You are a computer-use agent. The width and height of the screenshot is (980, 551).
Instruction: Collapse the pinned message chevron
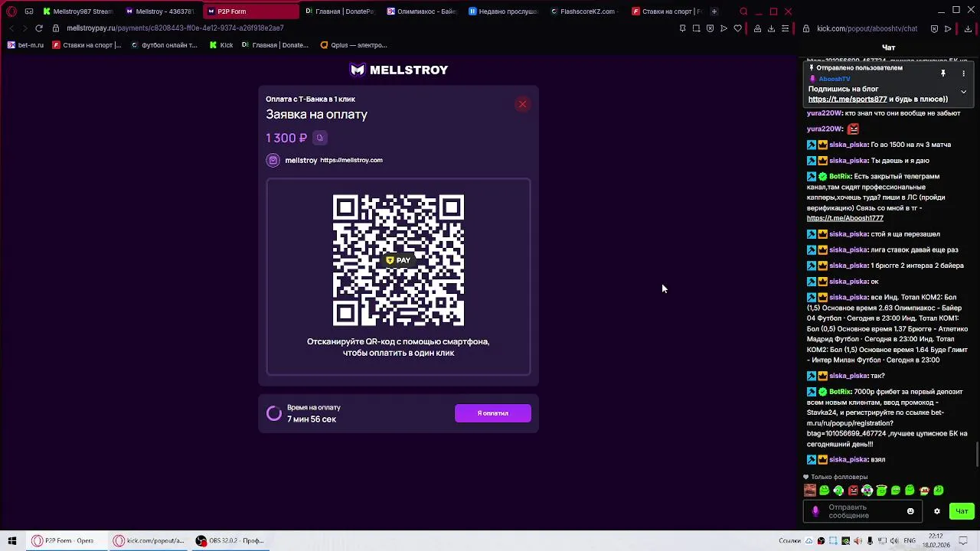(x=964, y=91)
